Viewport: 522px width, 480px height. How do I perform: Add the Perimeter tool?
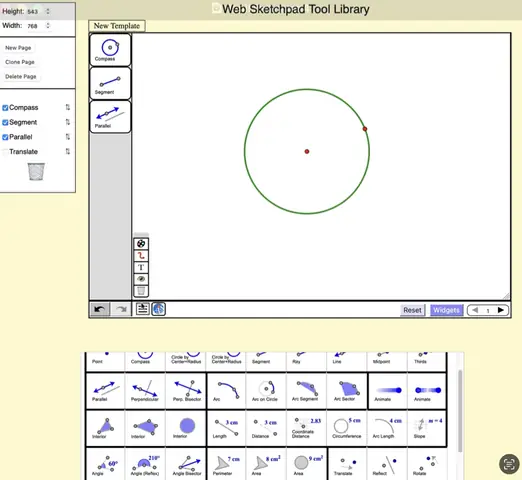[x=227, y=464]
